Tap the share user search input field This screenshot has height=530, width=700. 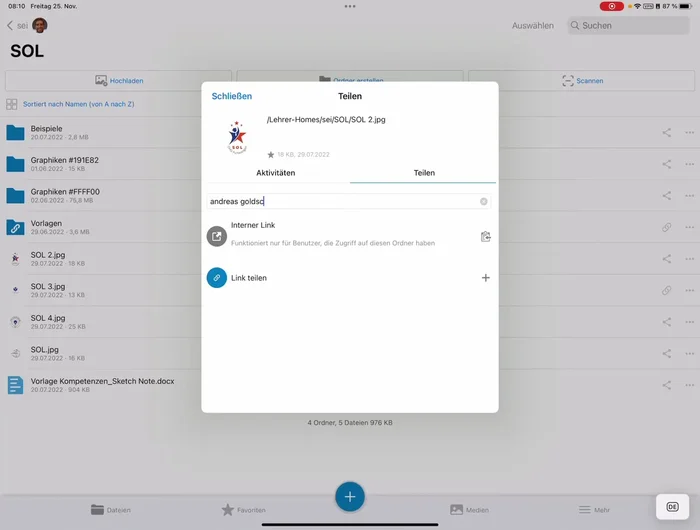tap(340, 201)
